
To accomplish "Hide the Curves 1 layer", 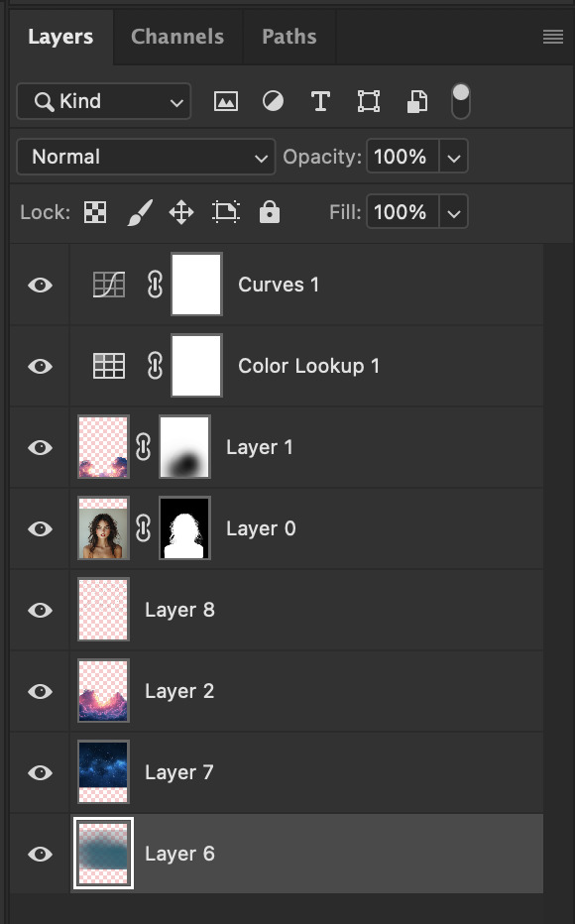I will click(40, 286).
